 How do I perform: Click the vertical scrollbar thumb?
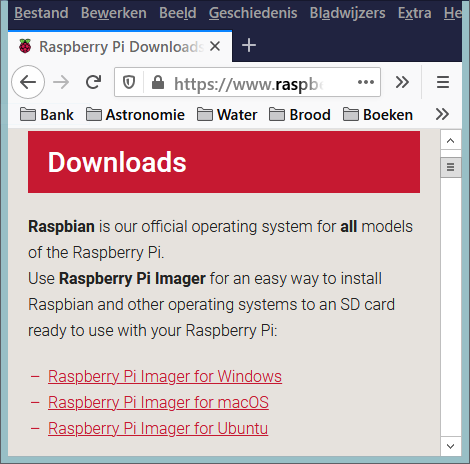[x=450, y=167]
